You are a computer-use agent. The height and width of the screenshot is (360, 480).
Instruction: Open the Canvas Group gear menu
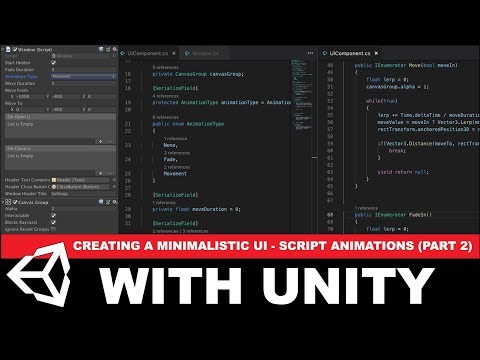115,202
